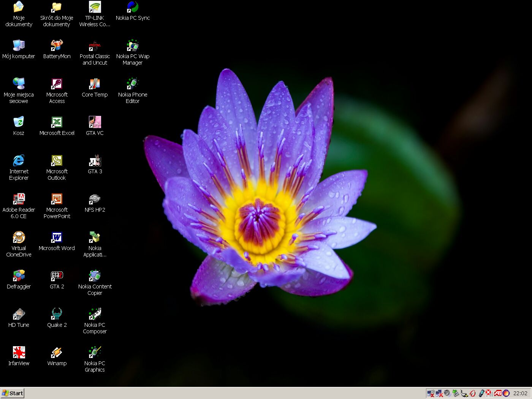The width and height of the screenshot is (532, 399).
Task: Click the Nokia Phone Editor icon
Action: [x=133, y=84]
